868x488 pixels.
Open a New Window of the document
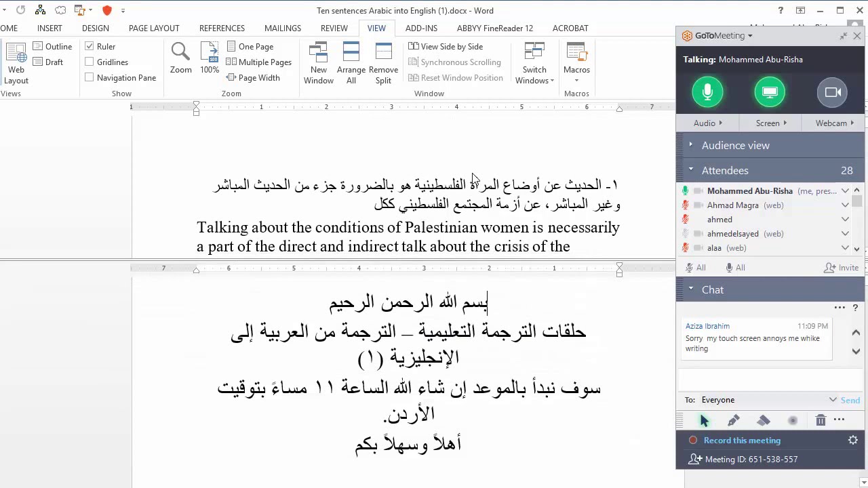point(319,63)
